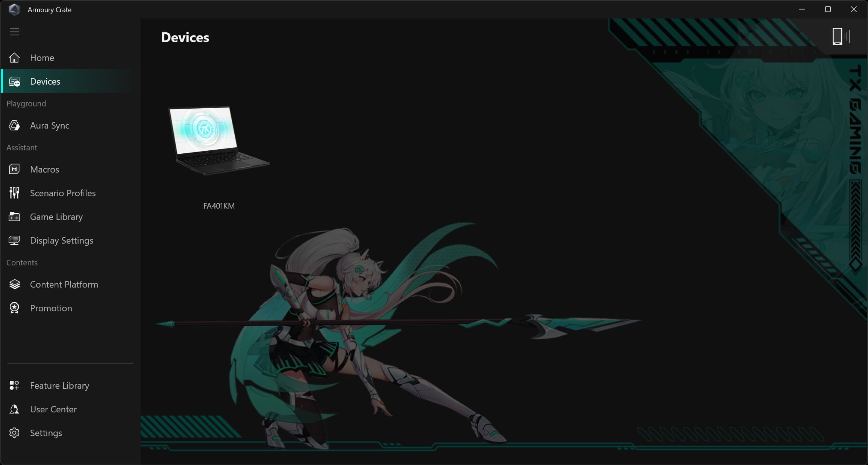
Task: Click the Macros M icon
Action: pyautogui.click(x=14, y=170)
